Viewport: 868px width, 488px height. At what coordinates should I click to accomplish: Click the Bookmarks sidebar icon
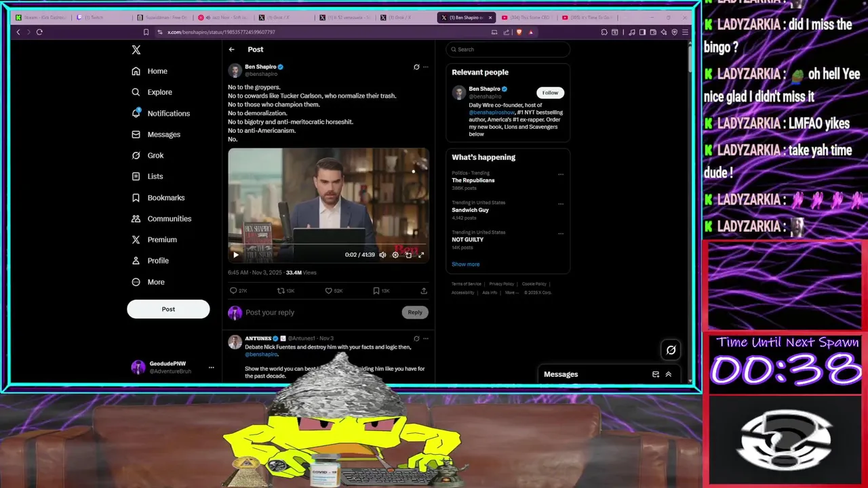[x=136, y=197]
